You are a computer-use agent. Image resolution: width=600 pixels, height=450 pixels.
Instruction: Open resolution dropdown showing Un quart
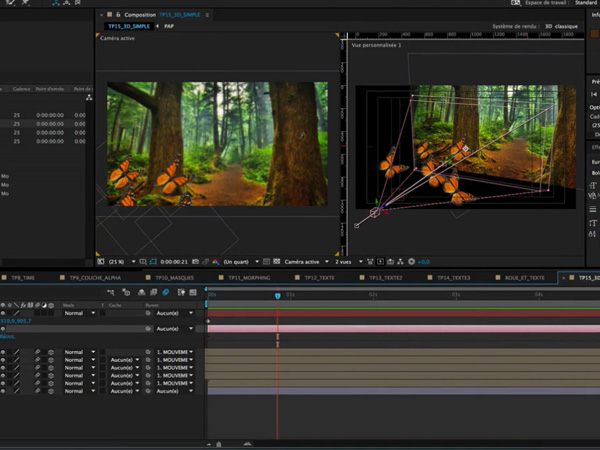[x=241, y=262]
